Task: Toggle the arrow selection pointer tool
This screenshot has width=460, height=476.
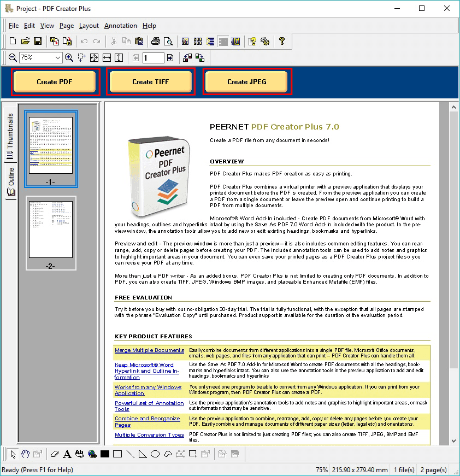Action: tap(13, 454)
